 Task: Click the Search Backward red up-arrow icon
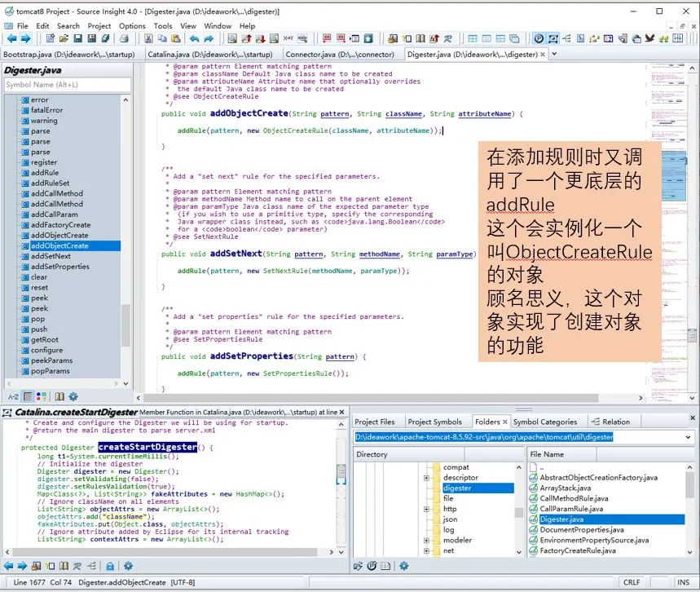pos(246,39)
